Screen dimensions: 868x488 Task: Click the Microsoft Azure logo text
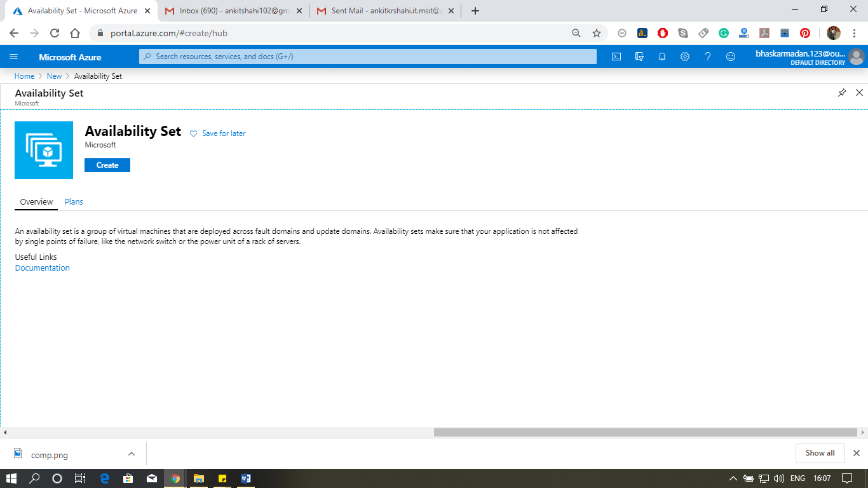click(x=70, y=57)
